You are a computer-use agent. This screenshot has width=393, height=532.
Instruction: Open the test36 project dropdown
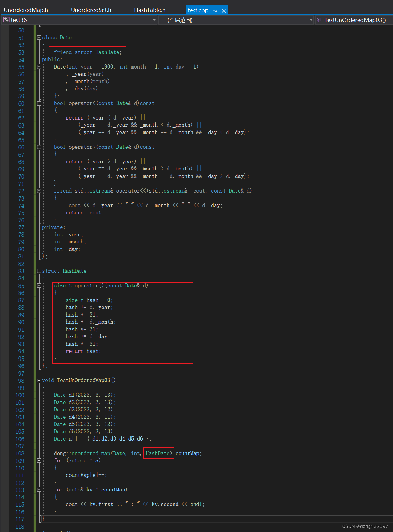[x=154, y=20]
